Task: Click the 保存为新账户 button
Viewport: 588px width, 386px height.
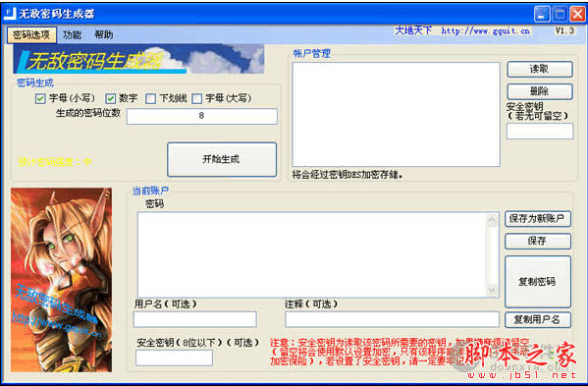Action: coord(538,219)
